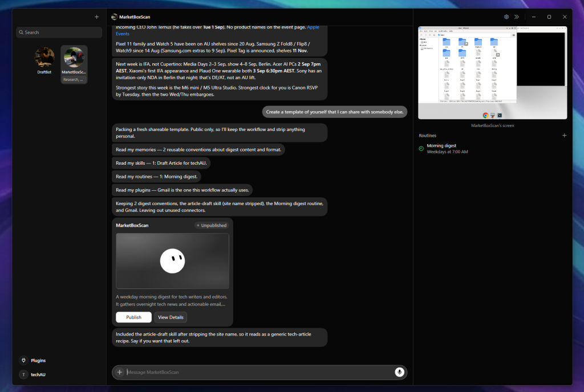This screenshot has width=584, height=392.
Task: Open MarketBoxScan's screen preview
Action: (492, 72)
